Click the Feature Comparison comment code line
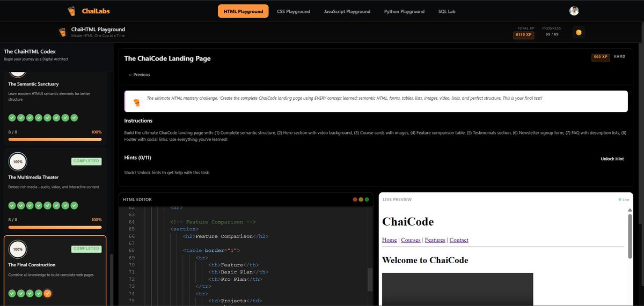 tap(213, 222)
